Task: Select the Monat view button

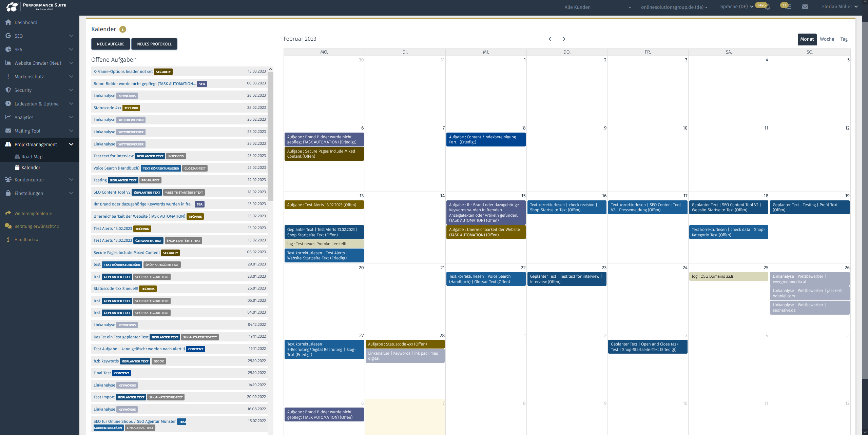Action: point(807,39)
